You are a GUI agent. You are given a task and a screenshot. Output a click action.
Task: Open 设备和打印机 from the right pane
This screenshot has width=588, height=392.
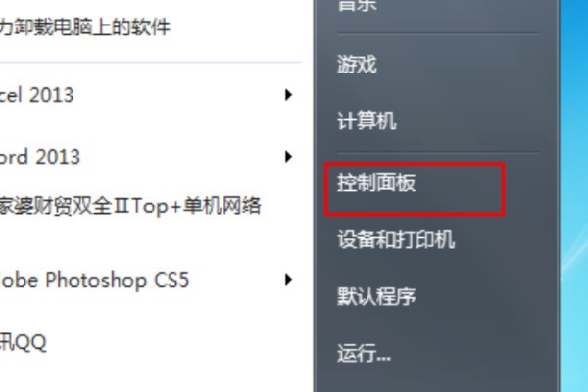pyautogui.click(x=396, y=239)
